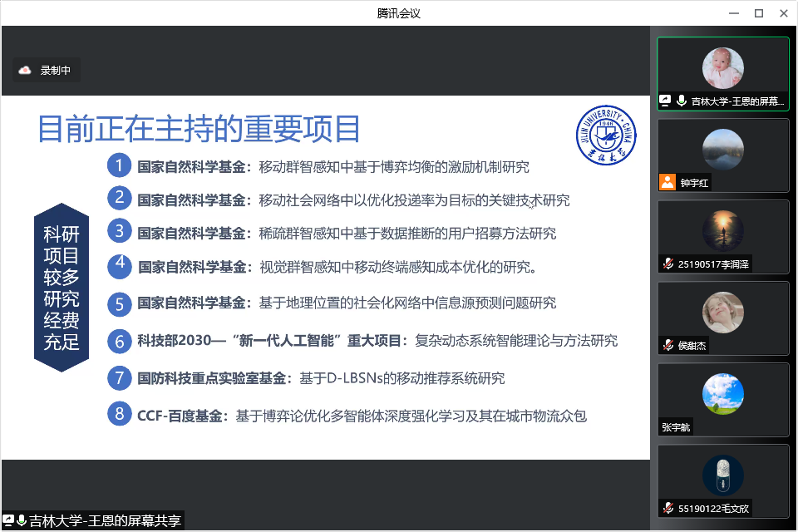Select 张宇航's blue sky avatar
This screenshot has width=798, height=532.
[x=722, y=394]
